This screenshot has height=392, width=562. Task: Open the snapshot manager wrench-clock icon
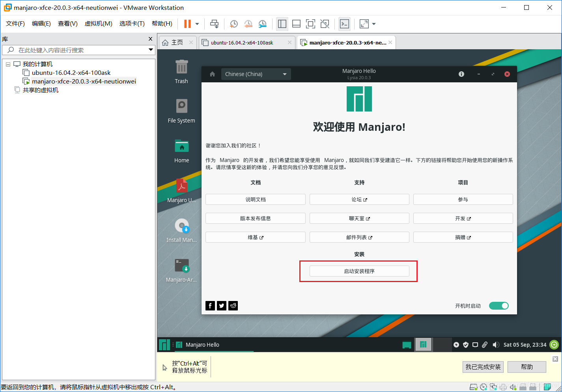coord(262,24)
